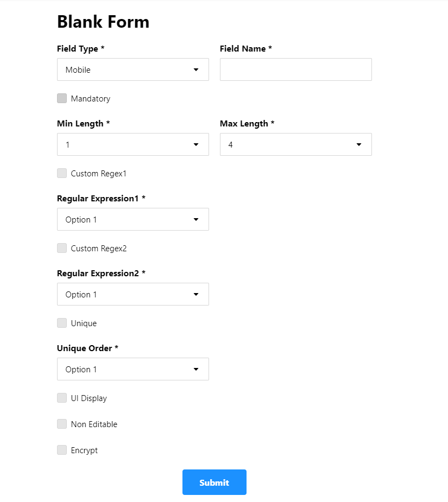This screenshot has width=448, height=502.
Task: Expand the Min Length dropdown
Action: 132,144
